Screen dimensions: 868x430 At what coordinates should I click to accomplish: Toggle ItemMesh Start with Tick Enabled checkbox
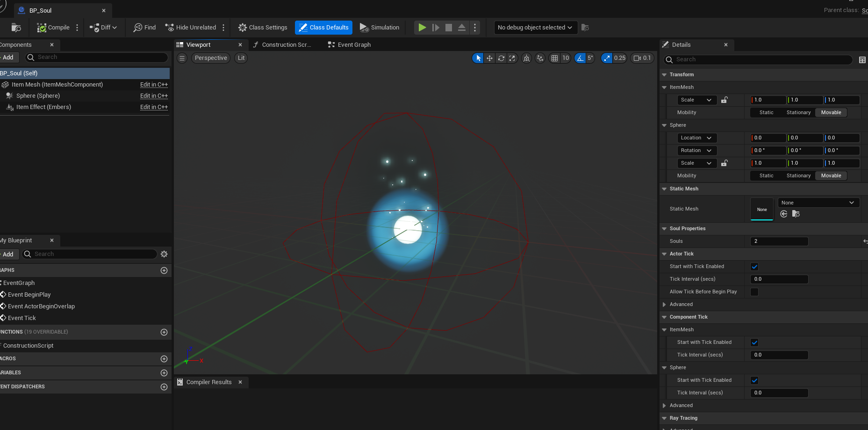pos(754,343)
